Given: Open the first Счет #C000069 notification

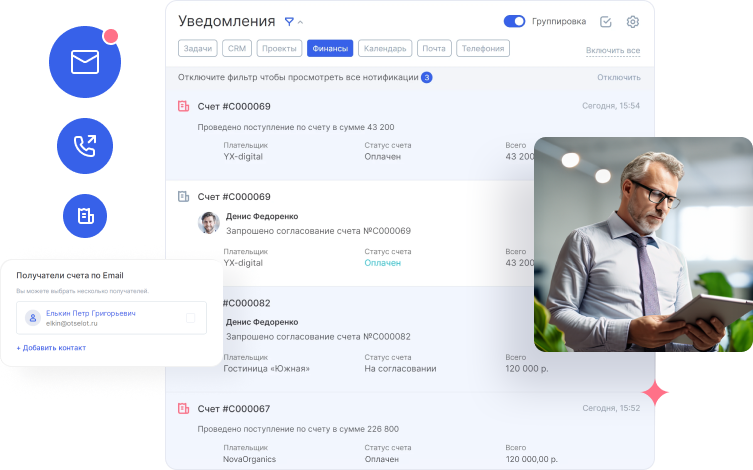Looking at the screenshot, I should 234,106.
